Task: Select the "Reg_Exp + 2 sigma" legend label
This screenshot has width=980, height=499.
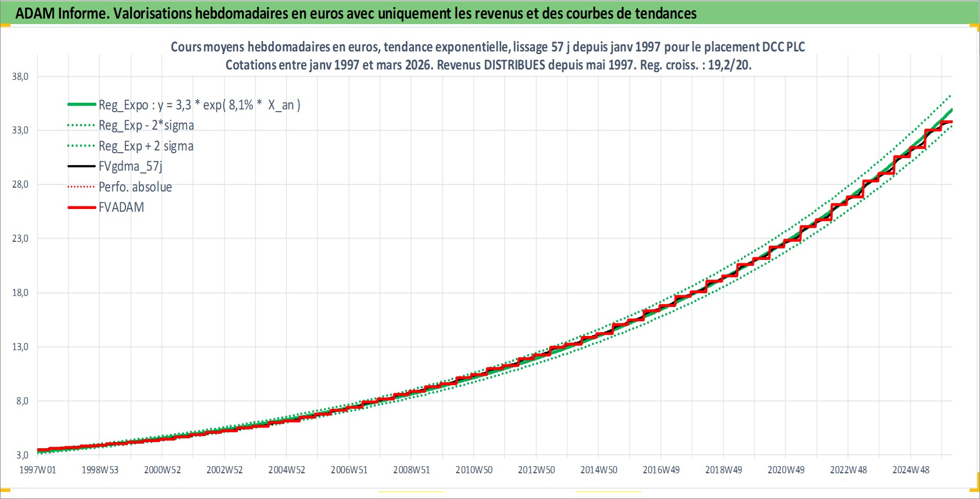Action: click(x=146, y=146)
